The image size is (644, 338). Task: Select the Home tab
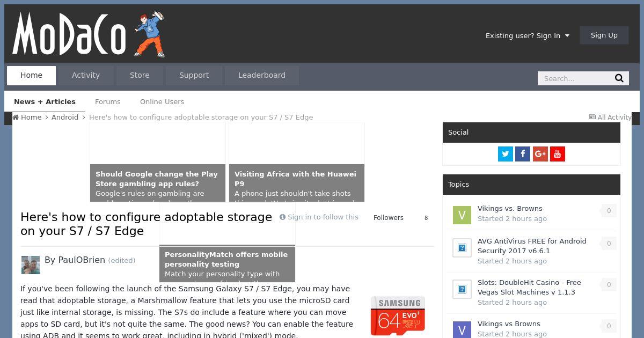(x=31, y=75)
